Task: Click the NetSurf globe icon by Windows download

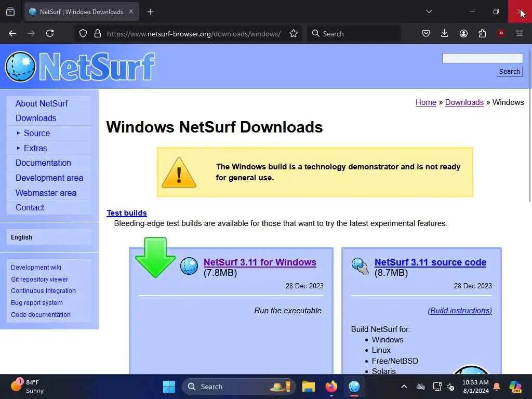Action: point(189,265)
